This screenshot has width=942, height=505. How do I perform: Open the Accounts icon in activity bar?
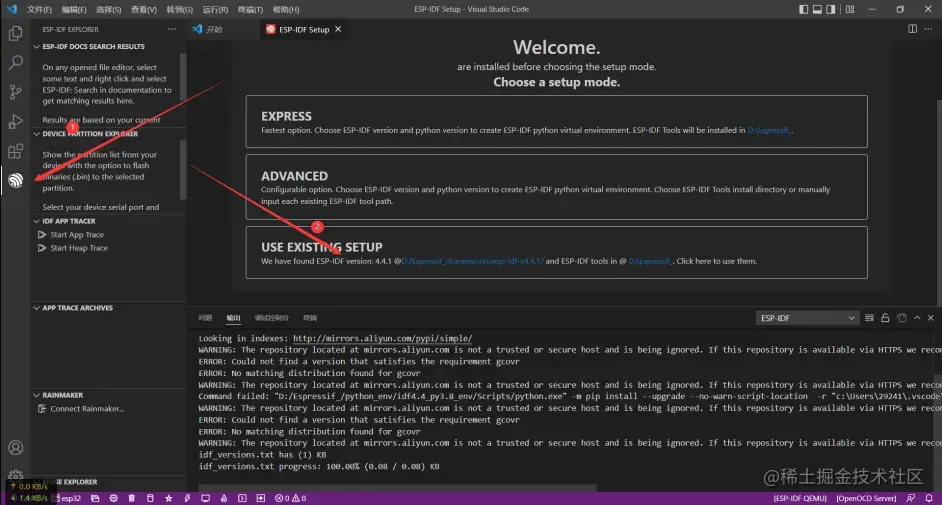coord(16,448)
